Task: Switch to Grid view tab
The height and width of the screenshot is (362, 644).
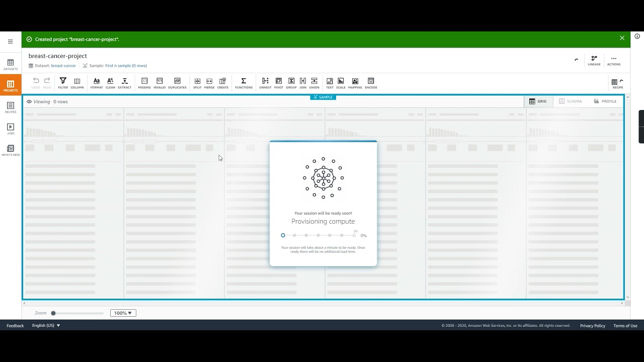Action: click(538, 101)
